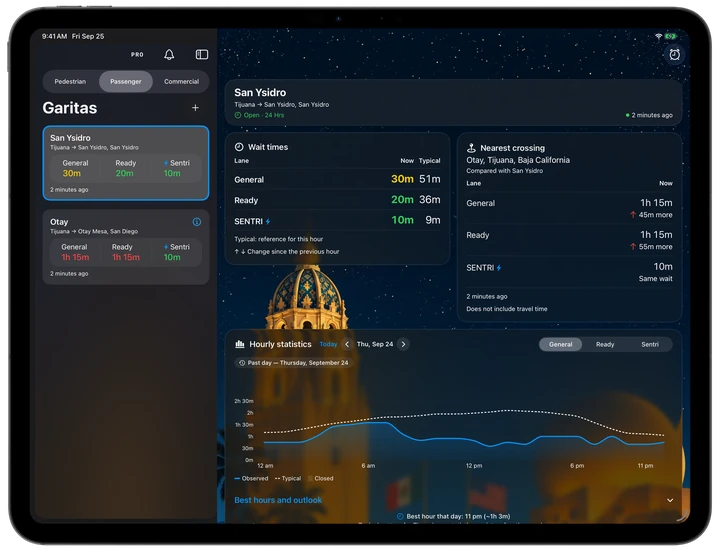Open notifications bell icon
720x552 pixels.
169,55
